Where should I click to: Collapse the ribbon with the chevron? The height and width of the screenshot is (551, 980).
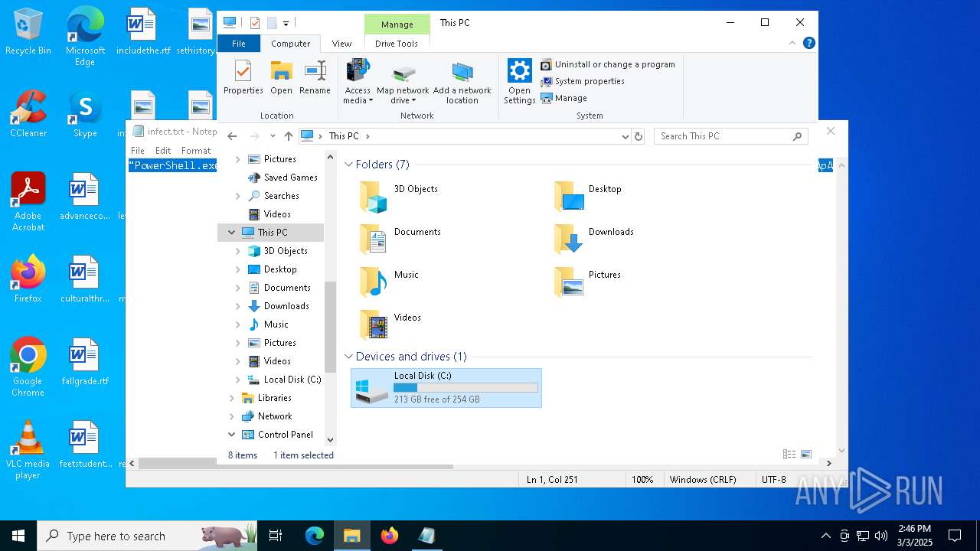793,43
